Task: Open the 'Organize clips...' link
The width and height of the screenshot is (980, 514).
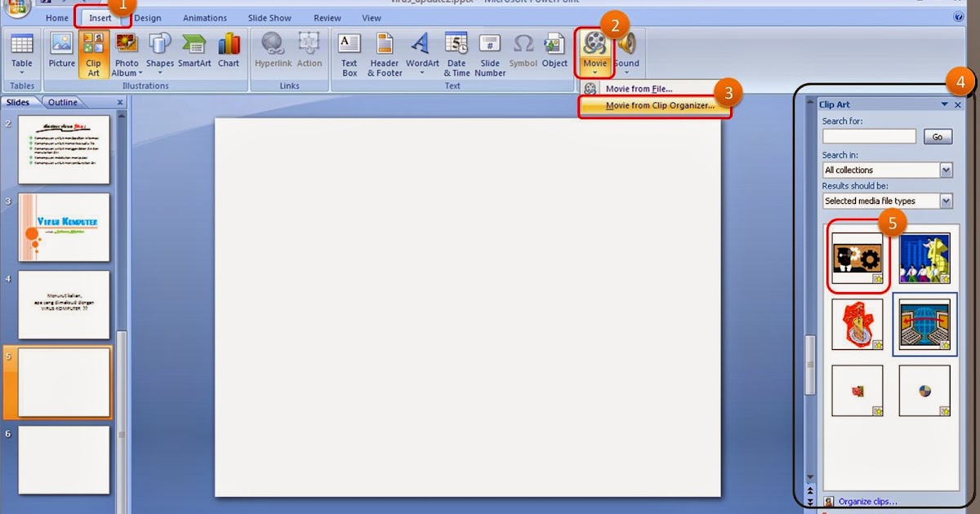Action: click(x=867, y=502)
